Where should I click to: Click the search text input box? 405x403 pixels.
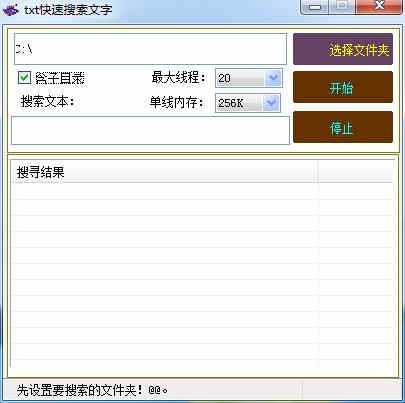[150, 130]
